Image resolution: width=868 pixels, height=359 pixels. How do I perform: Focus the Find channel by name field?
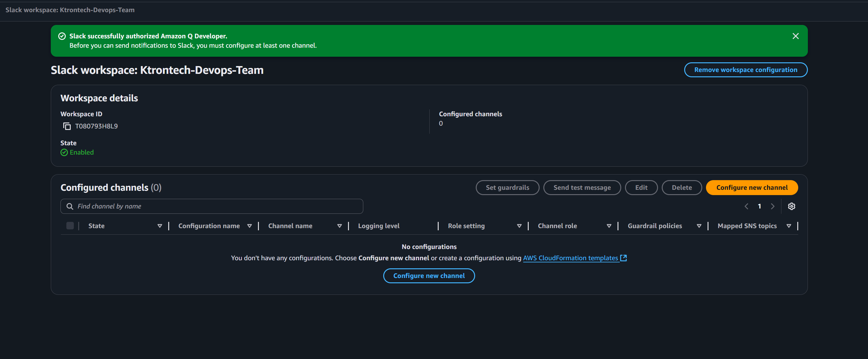pyautogui.click(x=216, y=206)
